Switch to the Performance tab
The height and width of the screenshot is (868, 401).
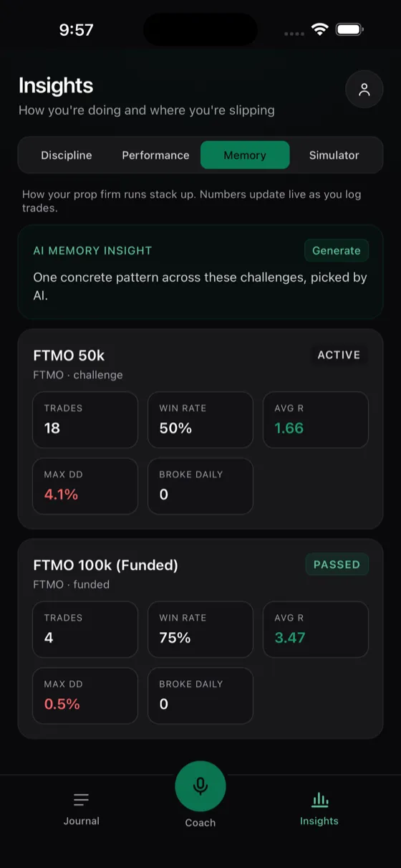coord(155,155)
